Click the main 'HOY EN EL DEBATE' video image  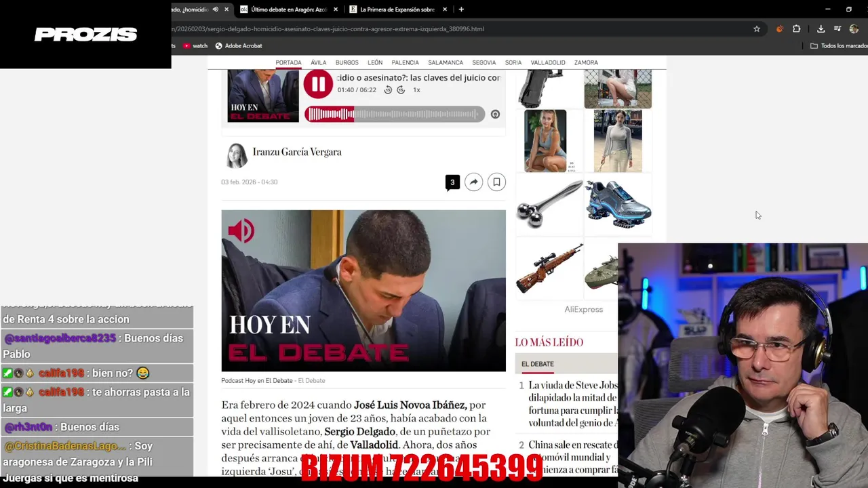(363, 291)
